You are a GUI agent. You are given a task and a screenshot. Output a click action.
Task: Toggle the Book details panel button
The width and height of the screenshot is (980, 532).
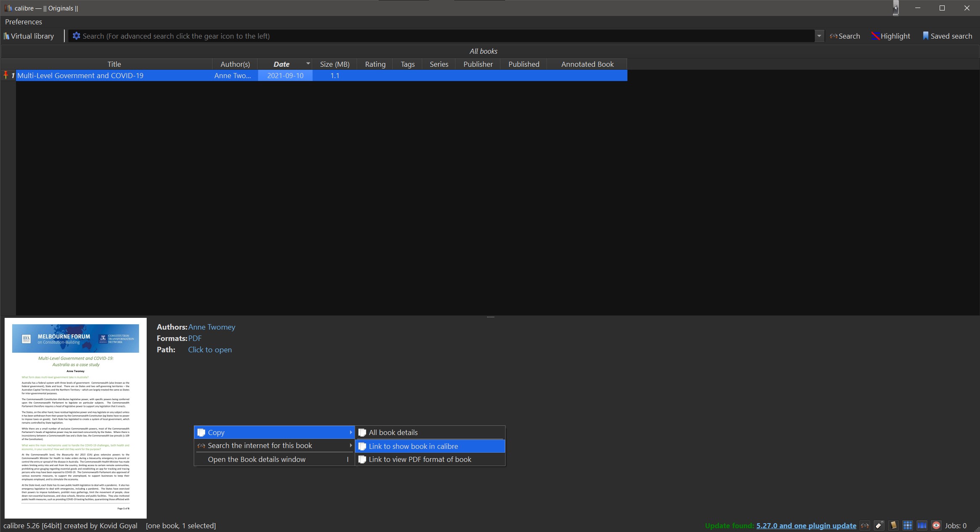click(x=893, y=526)
